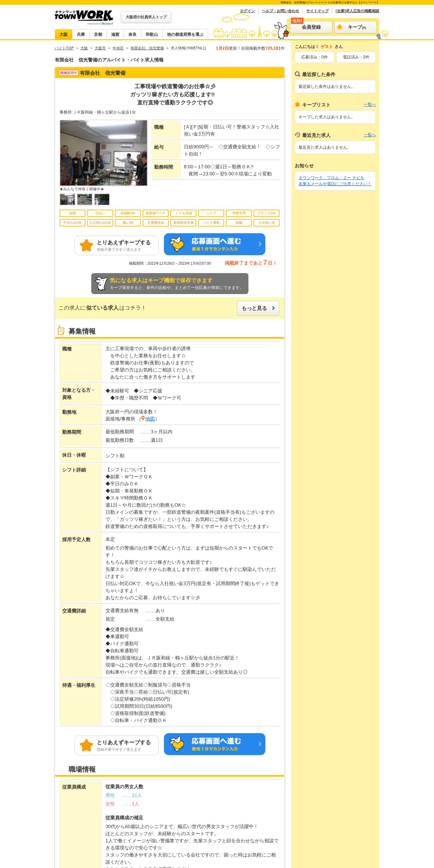434x868 pixels.
Task: Go to 中央区 breadcrumb link
Action: tap(118, 48)
